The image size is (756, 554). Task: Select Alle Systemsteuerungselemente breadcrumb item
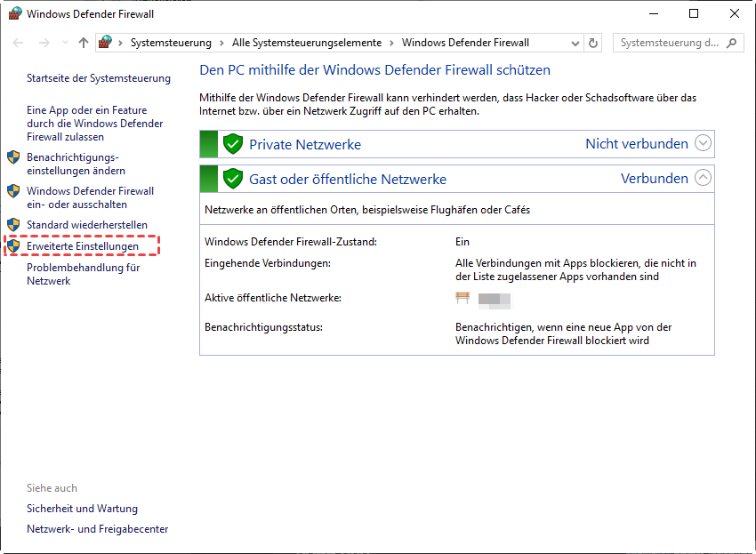click(306, 43)
